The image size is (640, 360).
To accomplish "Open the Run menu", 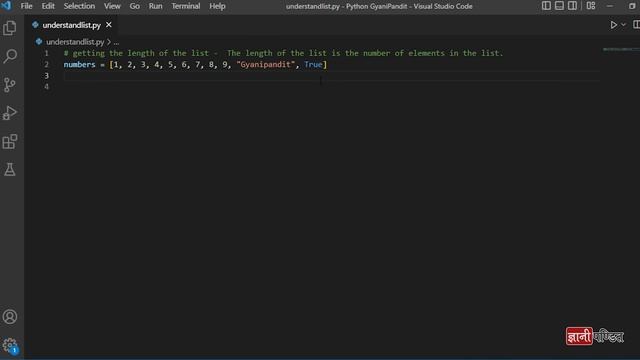I will point(156,6).
